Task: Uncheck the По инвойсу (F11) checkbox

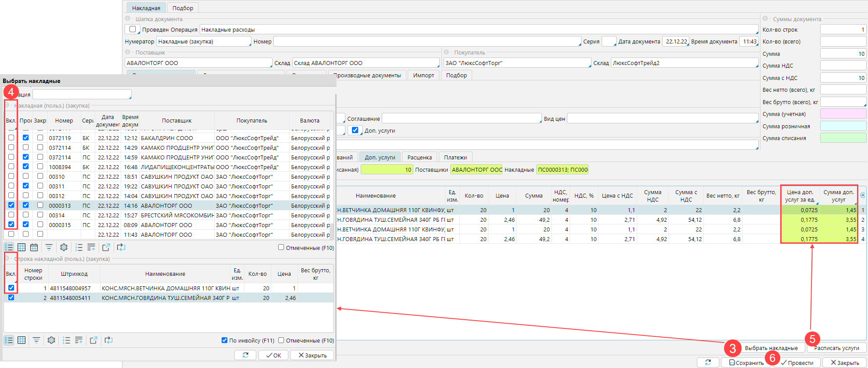Action: pyautogui.click(x=225, y=340)
